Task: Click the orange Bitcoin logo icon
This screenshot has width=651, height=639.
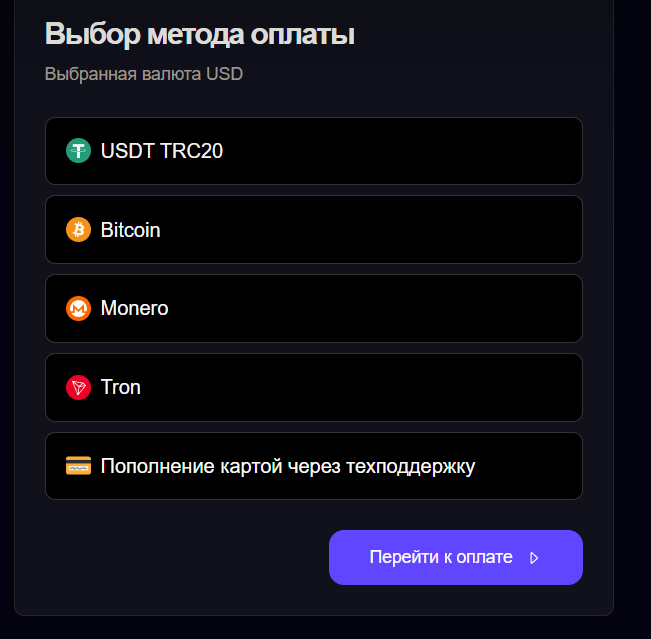Action: coord(78,230)
